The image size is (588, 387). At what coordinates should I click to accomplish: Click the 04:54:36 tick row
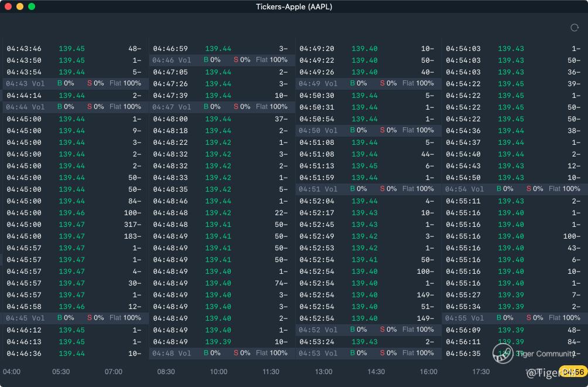click(515, 131)
